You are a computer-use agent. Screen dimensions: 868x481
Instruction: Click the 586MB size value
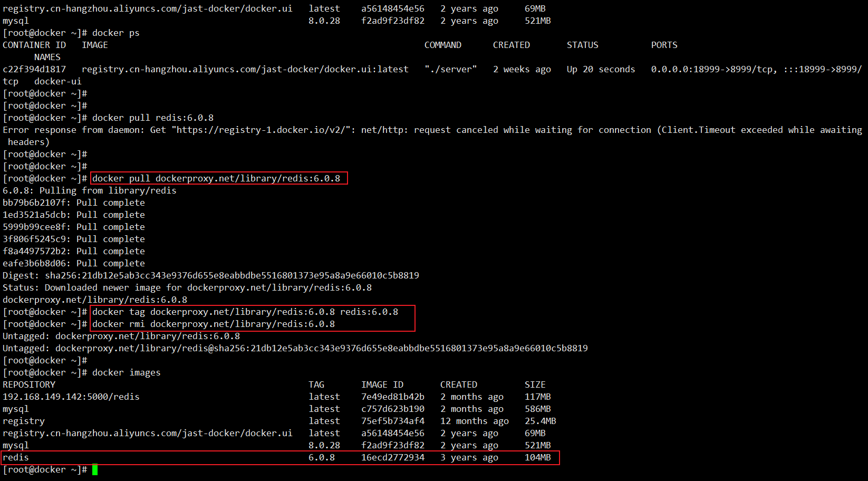click(x=538, y=409)
